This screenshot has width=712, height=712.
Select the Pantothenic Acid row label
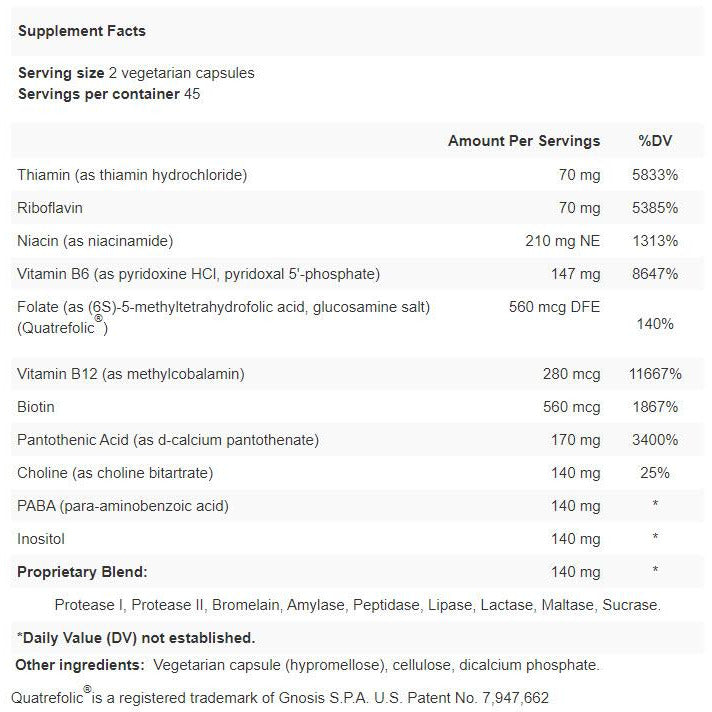[168, 440]
